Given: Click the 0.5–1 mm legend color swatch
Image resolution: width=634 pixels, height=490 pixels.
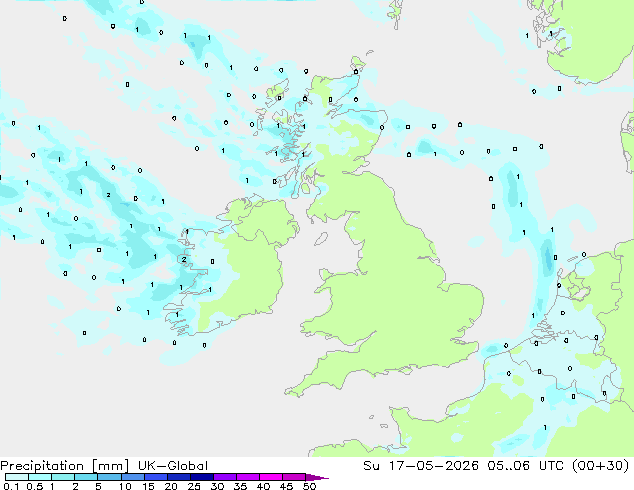Looking at the screenshot, I should coord(40,477).
